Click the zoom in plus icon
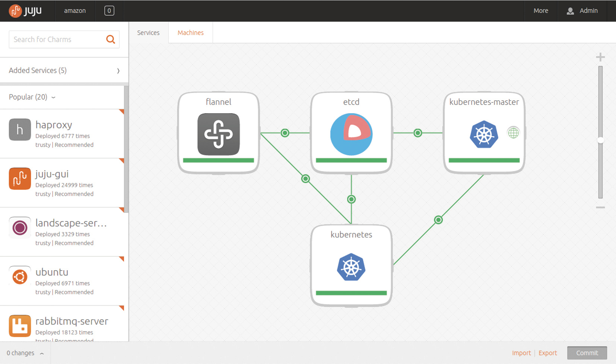The height and width of the screenshot is (364, 616). click(x=600, y=57)
